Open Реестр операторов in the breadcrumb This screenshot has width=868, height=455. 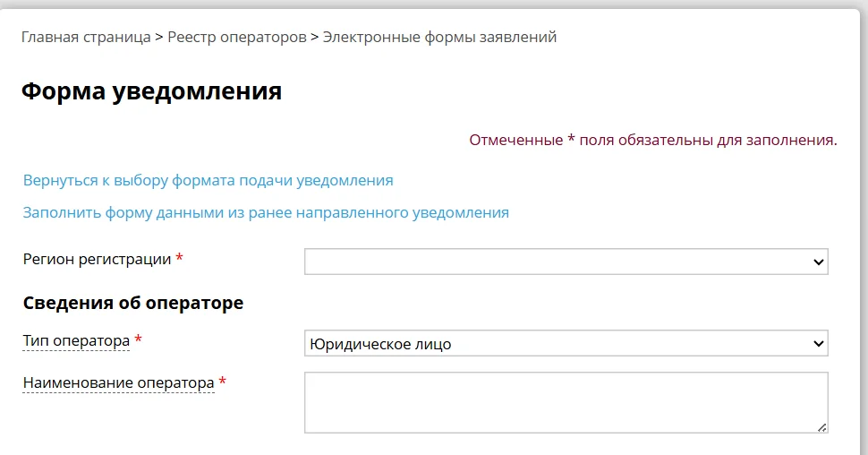pos(237,37)
